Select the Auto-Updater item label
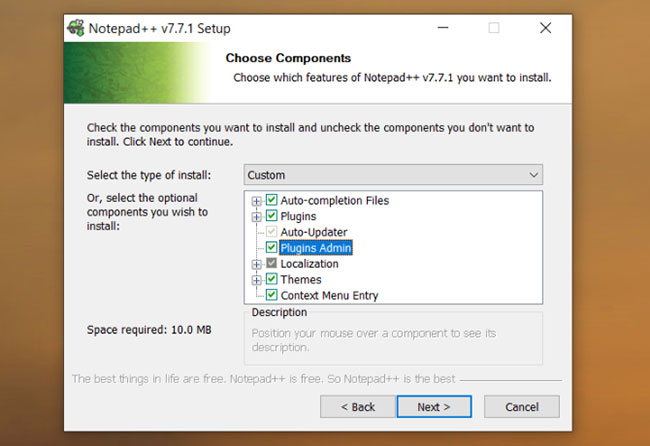 click(314, 232)
